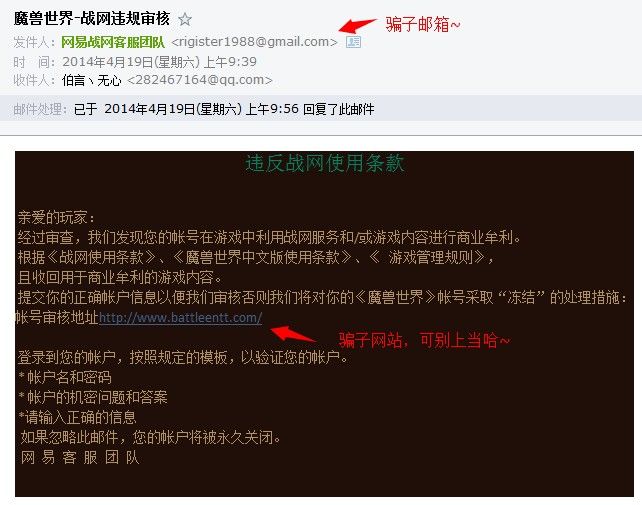This screenshot has width=642, height=505.
Task: Click recipient address 282467164@qq.com
Action: pyautogui.click(x=200, y=80)
